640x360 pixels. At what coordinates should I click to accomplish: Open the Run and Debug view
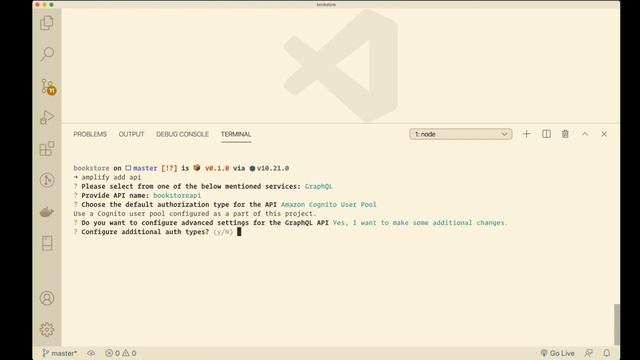coord(47,118)
